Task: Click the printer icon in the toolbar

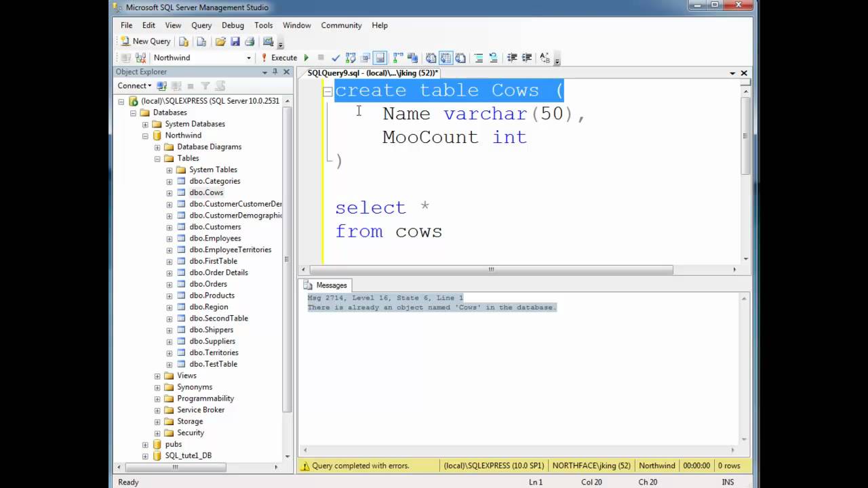Action: [x=250, y=41]
